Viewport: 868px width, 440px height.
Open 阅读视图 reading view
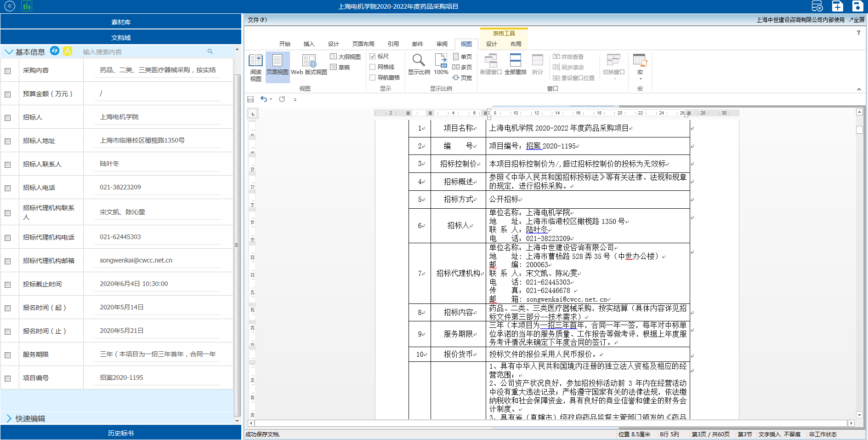tap(255, 67)
